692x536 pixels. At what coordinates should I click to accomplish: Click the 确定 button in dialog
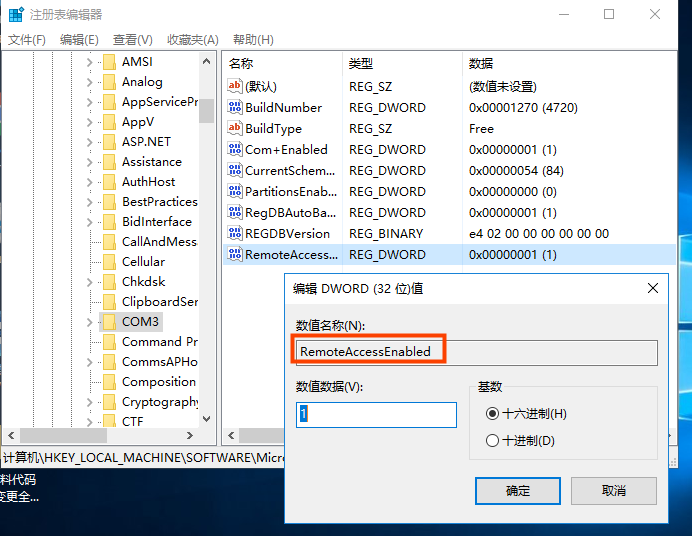tap(518, 491)
